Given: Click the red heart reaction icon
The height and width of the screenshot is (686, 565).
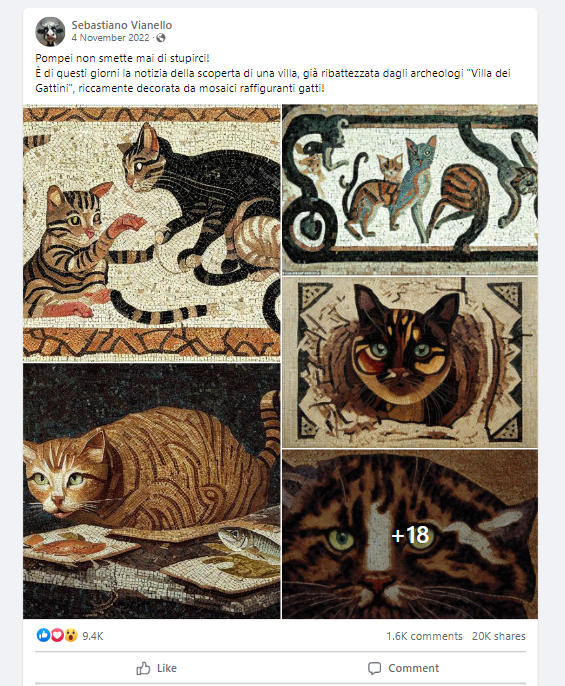Looking at the screenshot, I should pyautogui.click(x=57, y=635).
